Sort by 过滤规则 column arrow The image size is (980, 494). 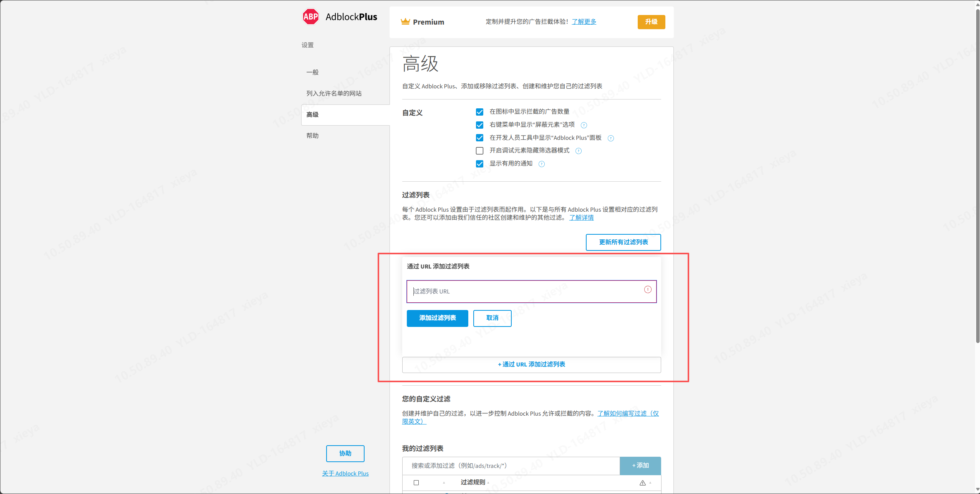(488, 483)
